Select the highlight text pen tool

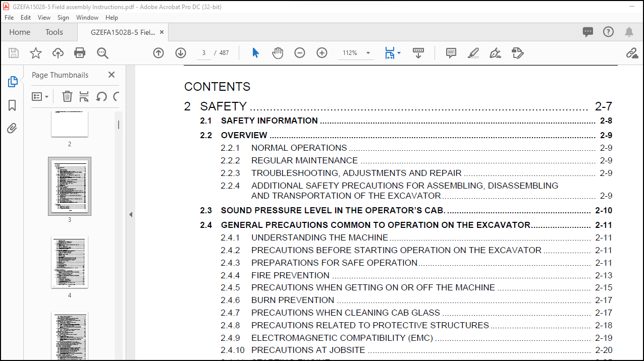473,53
